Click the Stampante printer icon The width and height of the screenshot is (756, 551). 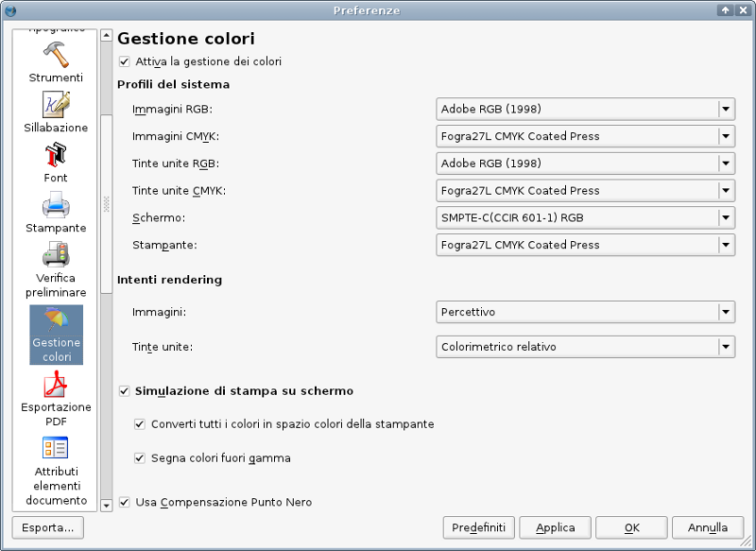(56, 205)
